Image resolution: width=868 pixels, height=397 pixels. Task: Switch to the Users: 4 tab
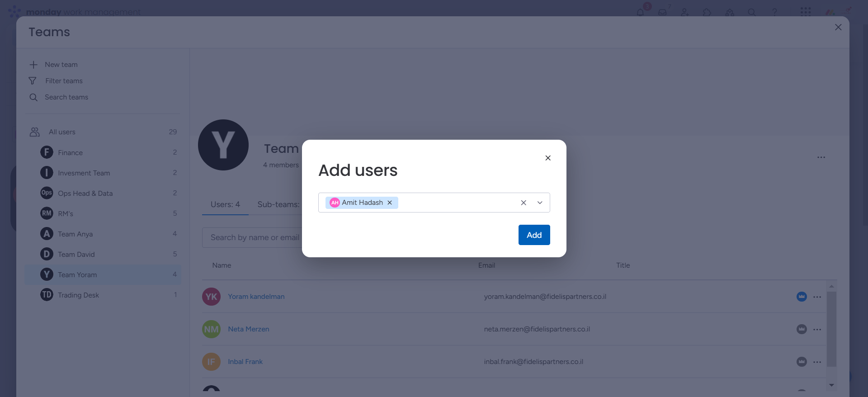(x=225, y=204)
